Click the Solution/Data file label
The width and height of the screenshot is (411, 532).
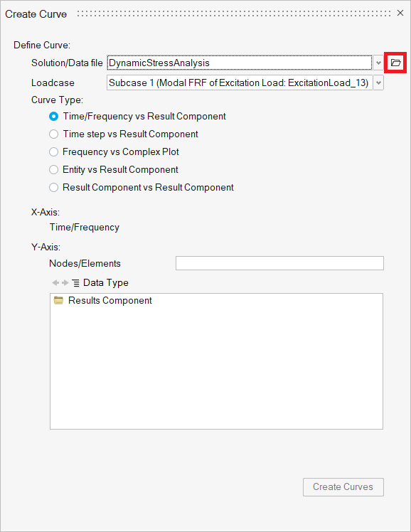click(x=67, y=63)
